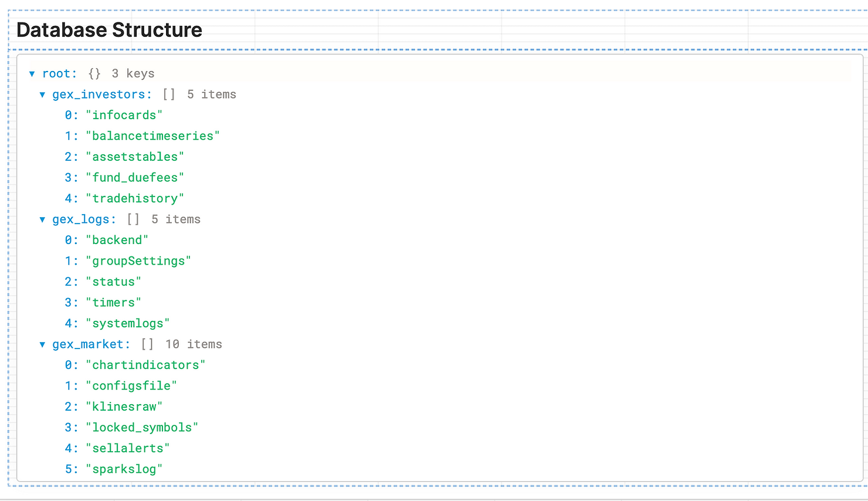Collapse the gex_investors array
Image resolution: width=868 pixels, height=501 pixels.
tap(42, 94)
